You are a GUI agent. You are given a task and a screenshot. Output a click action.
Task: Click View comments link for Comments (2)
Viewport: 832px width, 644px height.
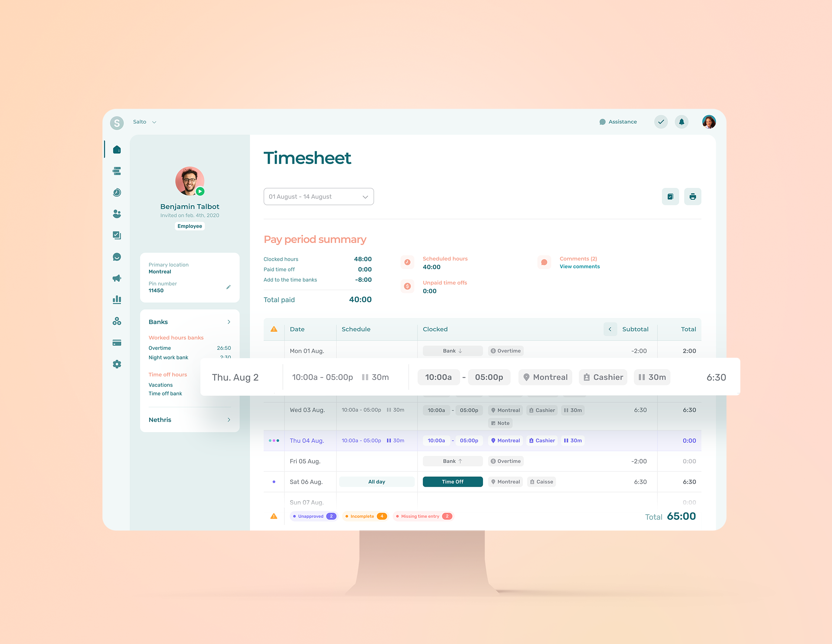[x=579, y=266]
